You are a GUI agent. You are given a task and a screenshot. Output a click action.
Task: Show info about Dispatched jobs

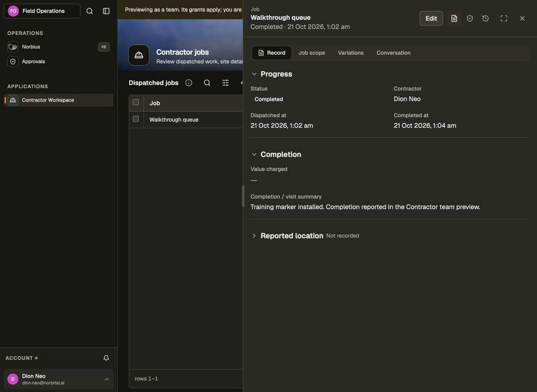189,83
